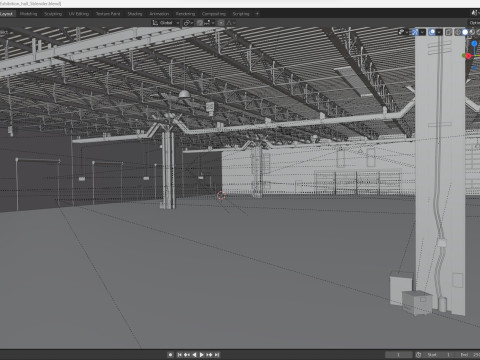Toggle the viewport overlays button
Viewport: 480px width, 360px height.
(432, 32)
